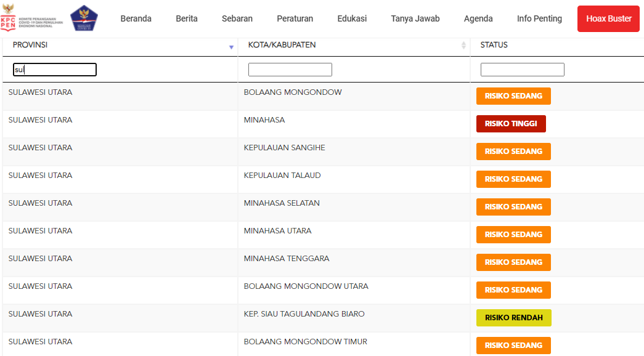Open the Info Penting menu item
644x356 pixels.
point(539,18)
